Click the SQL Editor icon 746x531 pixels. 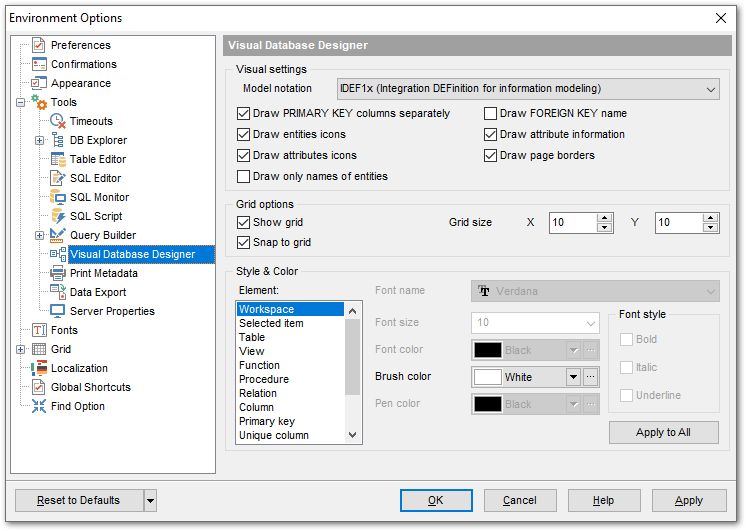(58, 178)
